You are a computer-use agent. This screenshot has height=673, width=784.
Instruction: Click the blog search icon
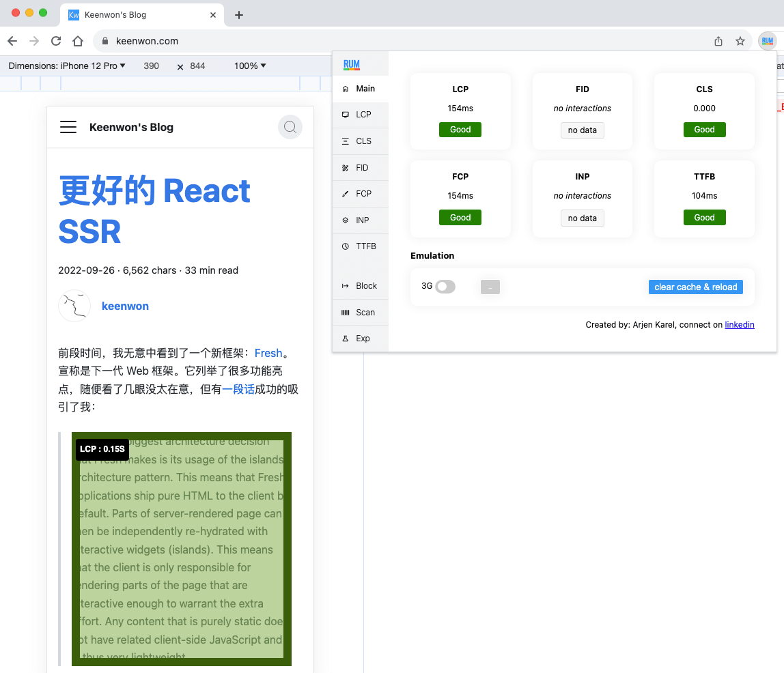tap(290, 127)
